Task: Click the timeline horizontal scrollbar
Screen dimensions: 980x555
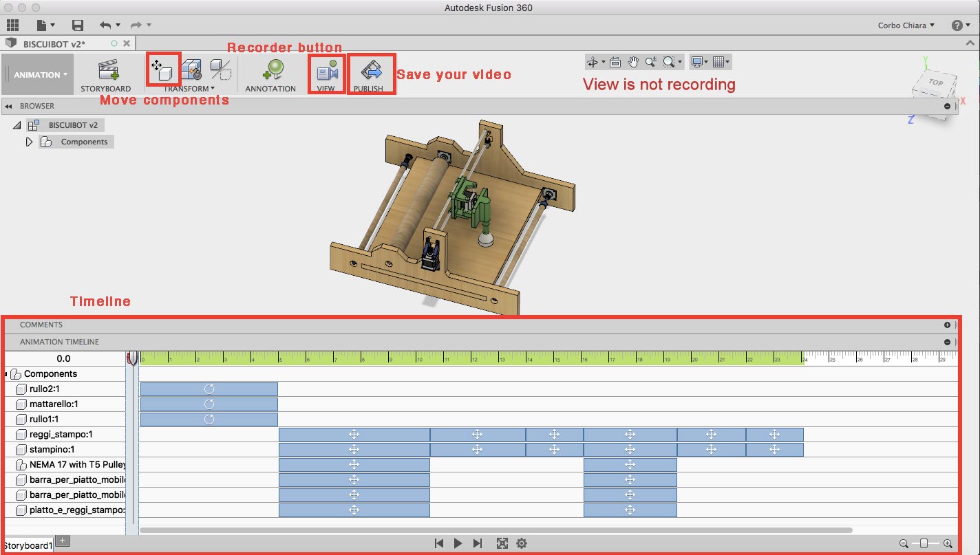Action: click(x=496, y=530)
